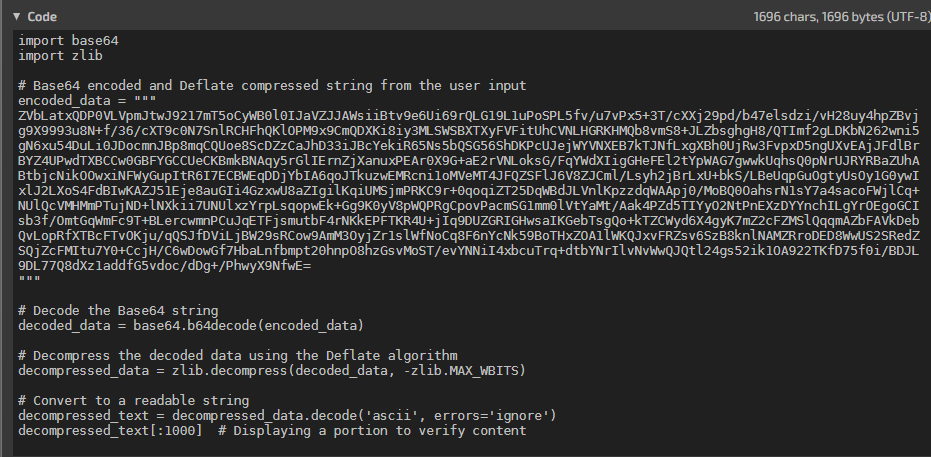
Task: Click the decompressed_data.decode('ascii') call
Action: click(x=364, y=415)
